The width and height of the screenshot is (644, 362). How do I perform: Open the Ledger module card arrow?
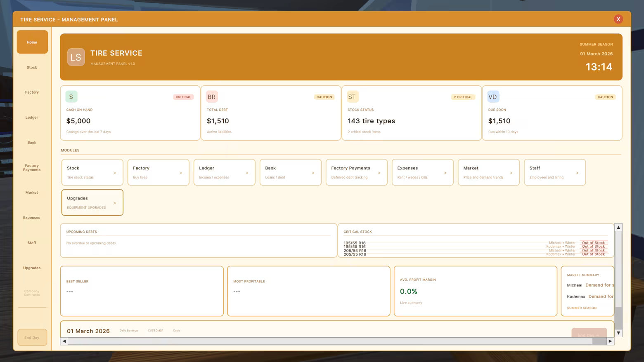click(247, 173)
